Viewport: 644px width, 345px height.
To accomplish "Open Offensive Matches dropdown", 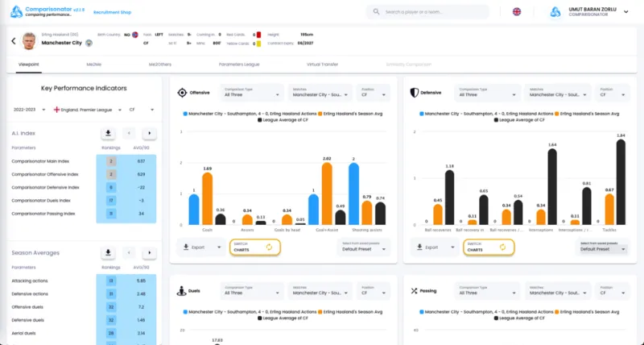I will [x=320, y=93].
